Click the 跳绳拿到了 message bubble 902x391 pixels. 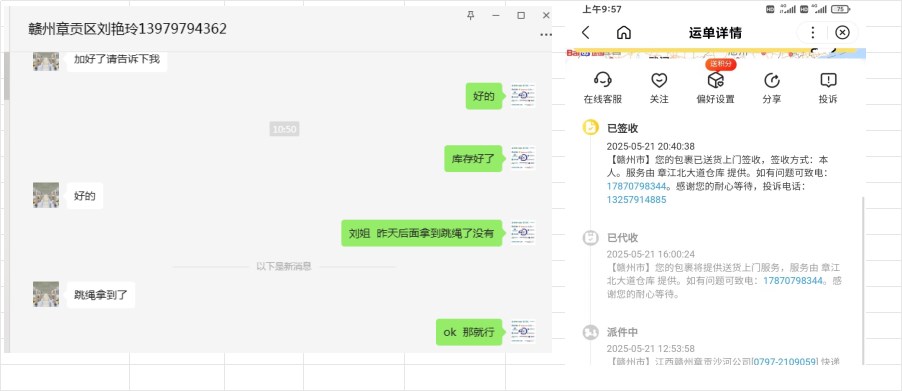[101, 296]
